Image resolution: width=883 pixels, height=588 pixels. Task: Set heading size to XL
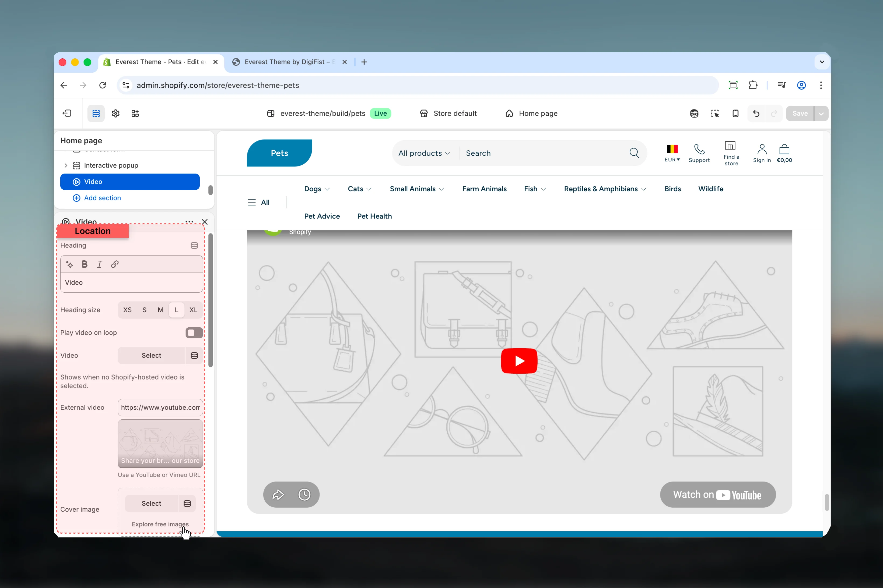[x=193, y=310]
